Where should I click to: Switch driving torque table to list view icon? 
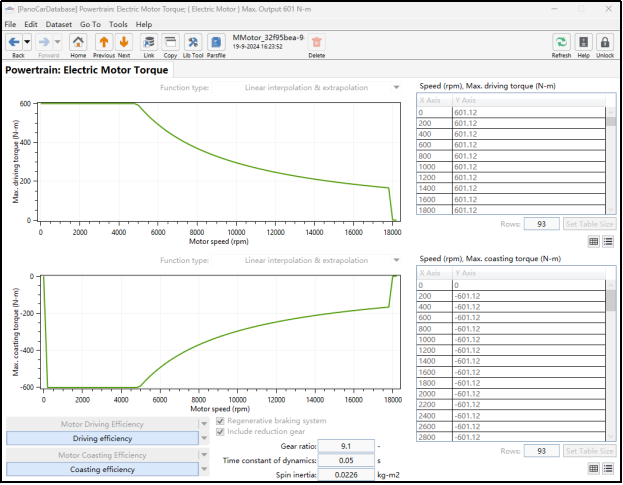tap(608, 241)
